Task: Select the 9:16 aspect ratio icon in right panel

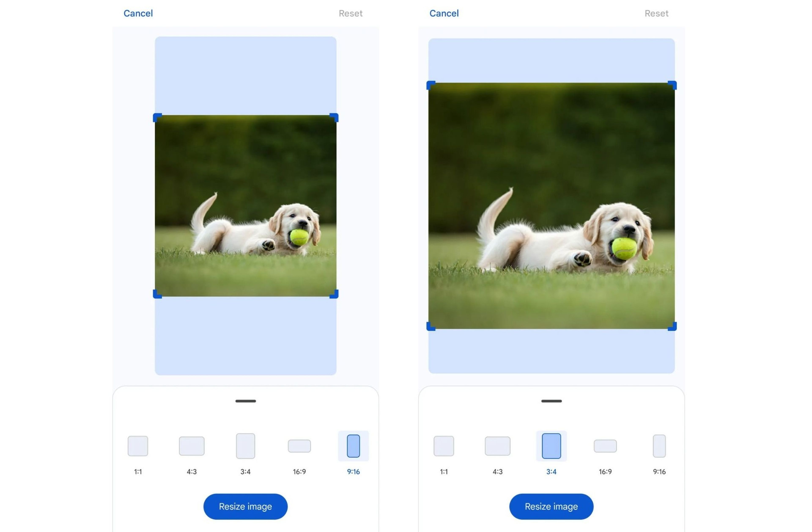Action: (x=660, y=446)
